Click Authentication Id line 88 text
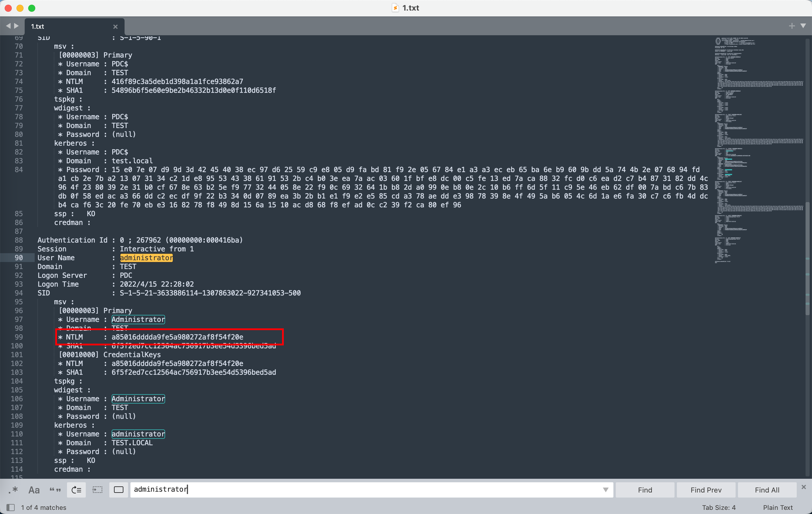 tap(140, 240)
